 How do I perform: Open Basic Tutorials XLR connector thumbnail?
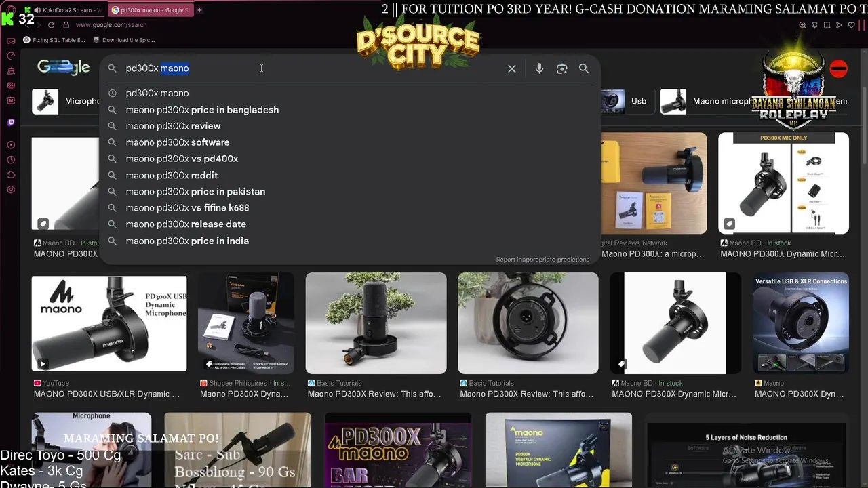pyautogui.click(x=528, y=323)
